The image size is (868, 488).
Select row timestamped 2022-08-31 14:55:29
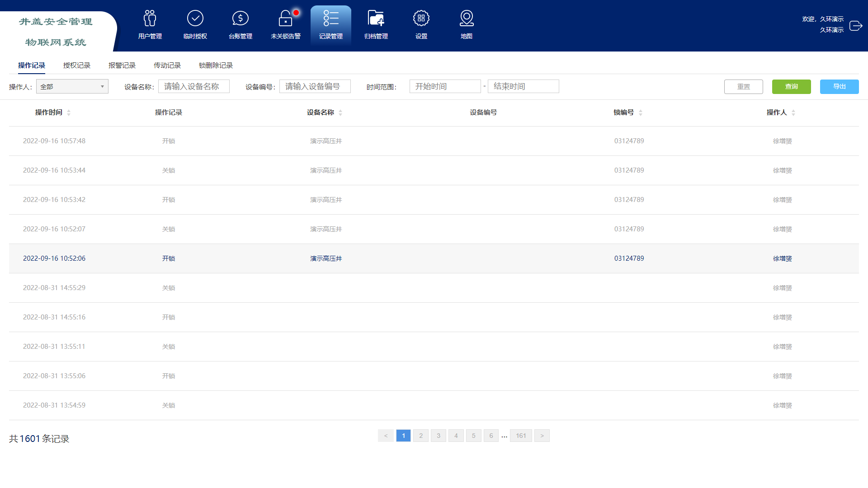coord(434,288)
